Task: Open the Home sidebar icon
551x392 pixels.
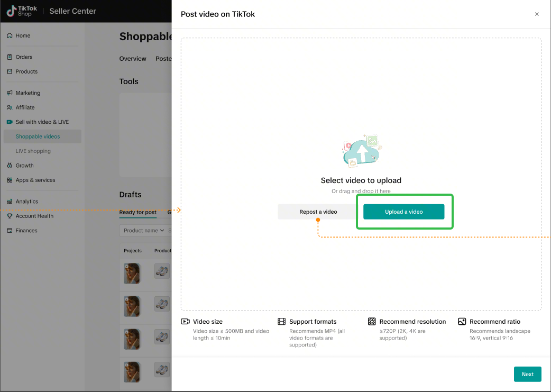Action: pyautogui.click(x=10, y=36)
